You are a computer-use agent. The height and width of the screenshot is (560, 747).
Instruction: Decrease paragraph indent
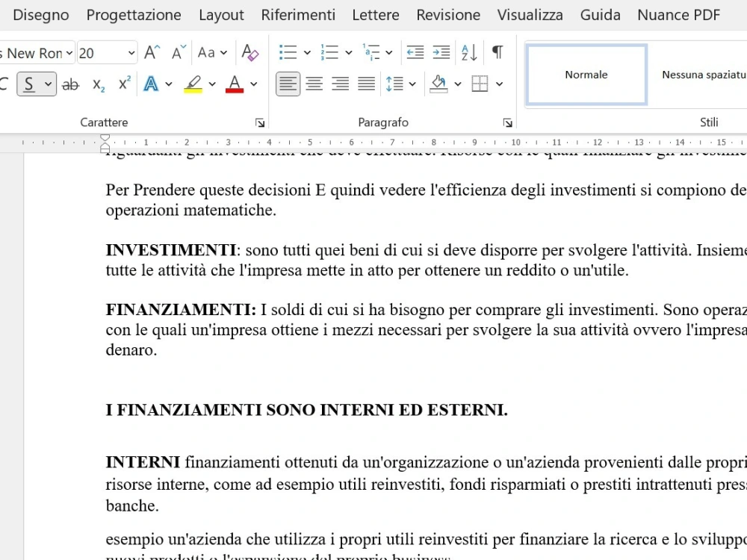pos(415,52)
